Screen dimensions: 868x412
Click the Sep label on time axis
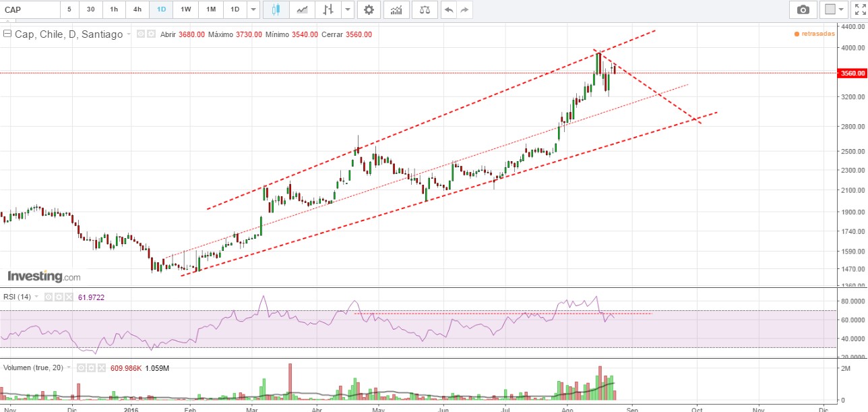coord(632,409)
